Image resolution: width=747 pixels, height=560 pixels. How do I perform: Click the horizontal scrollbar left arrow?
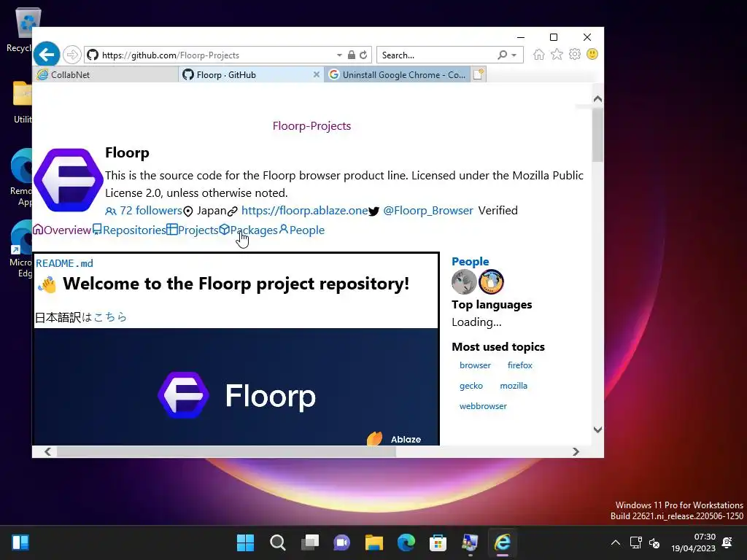tap(47, 451)
